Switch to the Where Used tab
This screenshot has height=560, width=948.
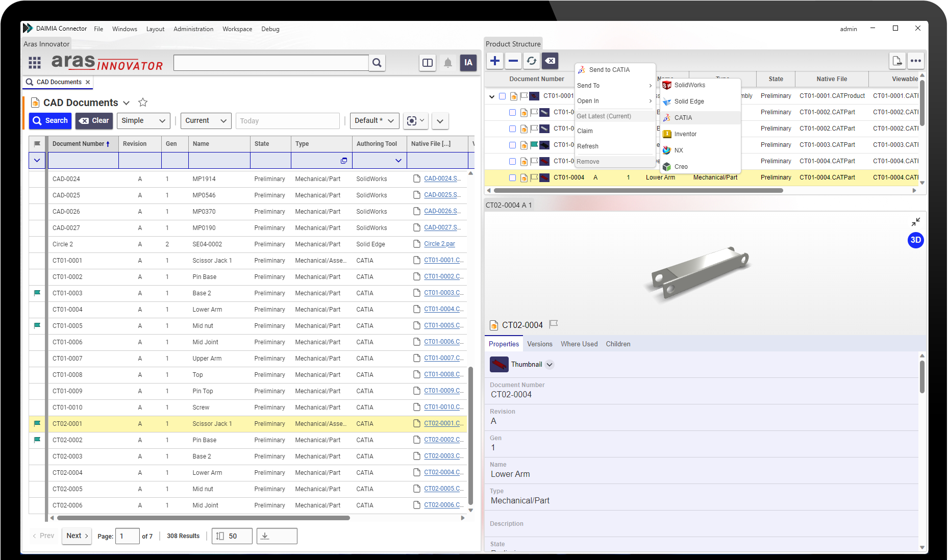tap(579, 344)
